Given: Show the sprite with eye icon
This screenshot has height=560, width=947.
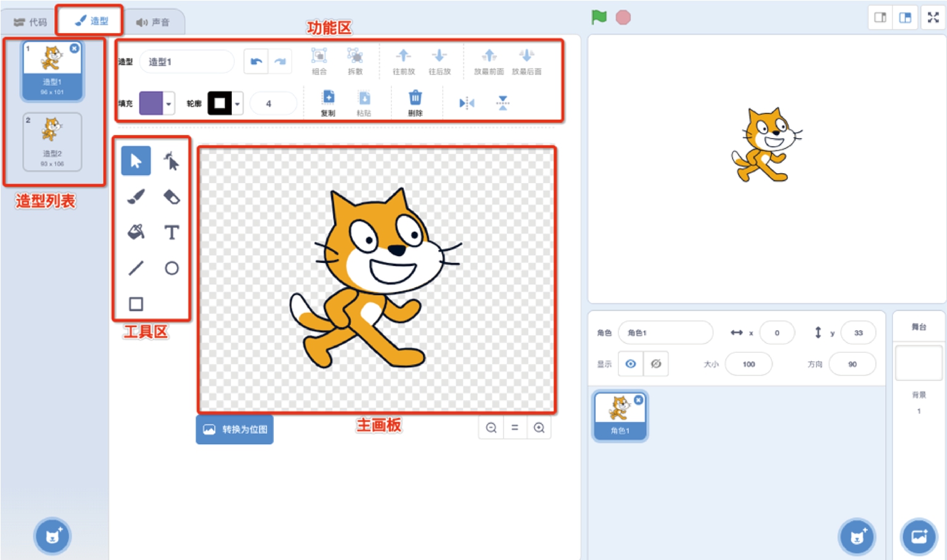Looking at the screenshot, I should click(631, 363).
